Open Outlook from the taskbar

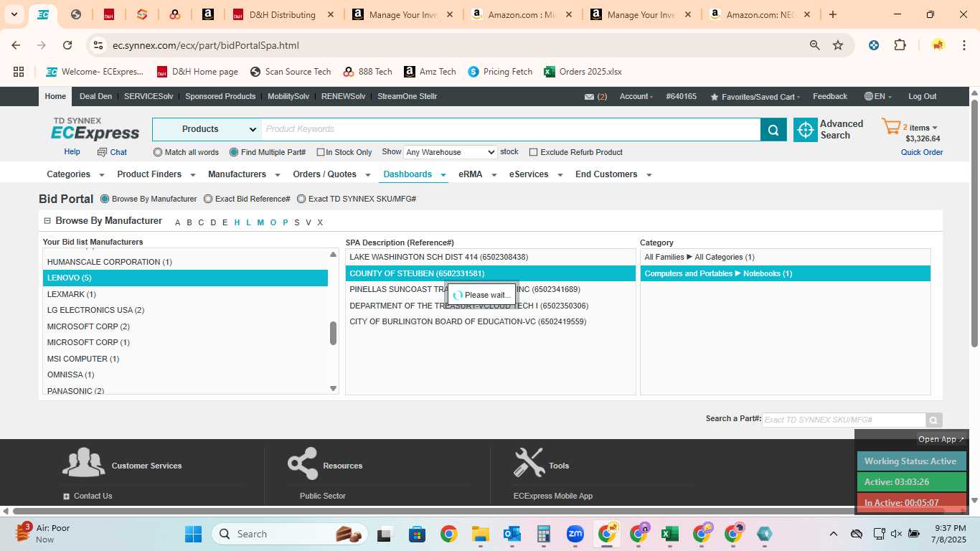click(512, 534)
